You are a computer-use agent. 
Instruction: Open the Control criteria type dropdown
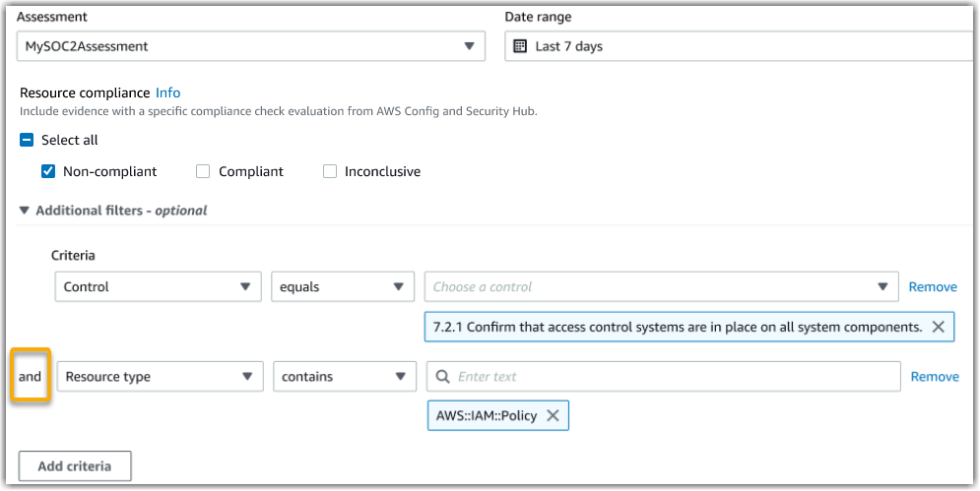(x=157, y=287)
